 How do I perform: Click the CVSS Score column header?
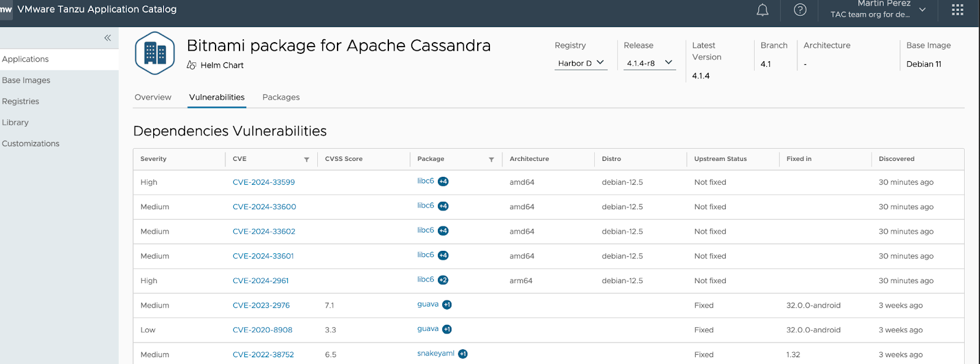tap(344, 159)
